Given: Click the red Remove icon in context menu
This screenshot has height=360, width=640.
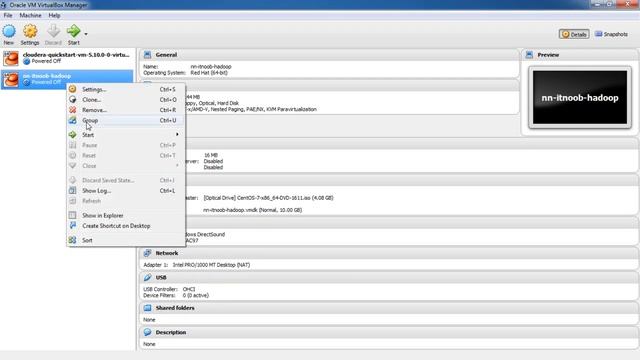Looking at the screenshot, I should [73, 110].
